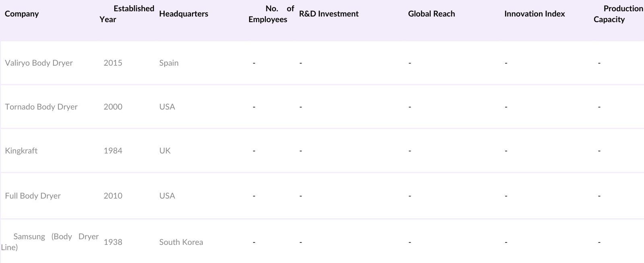Screen dimensions: 644x263
Task: Click the R&D Investment column header
Action: (329, 14)
